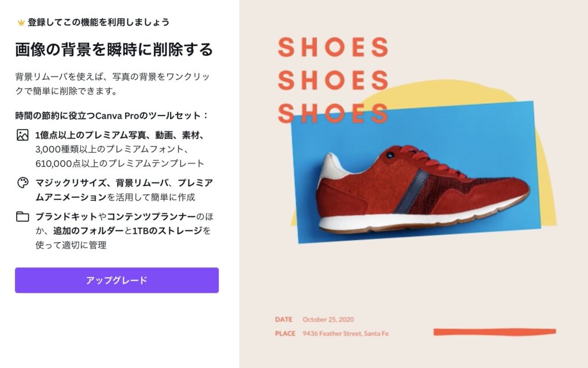Select the headline 画像の背景を瞬時に削除する
The width and height of the screenshot is (588, 368).
(x=114, y=49)
